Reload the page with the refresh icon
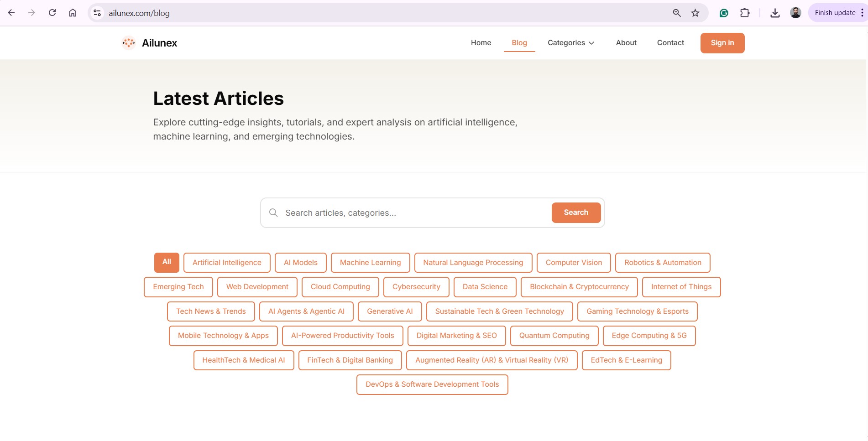This screenshot has height=441, width=868. pyautogui.click(x=52, y=13)
